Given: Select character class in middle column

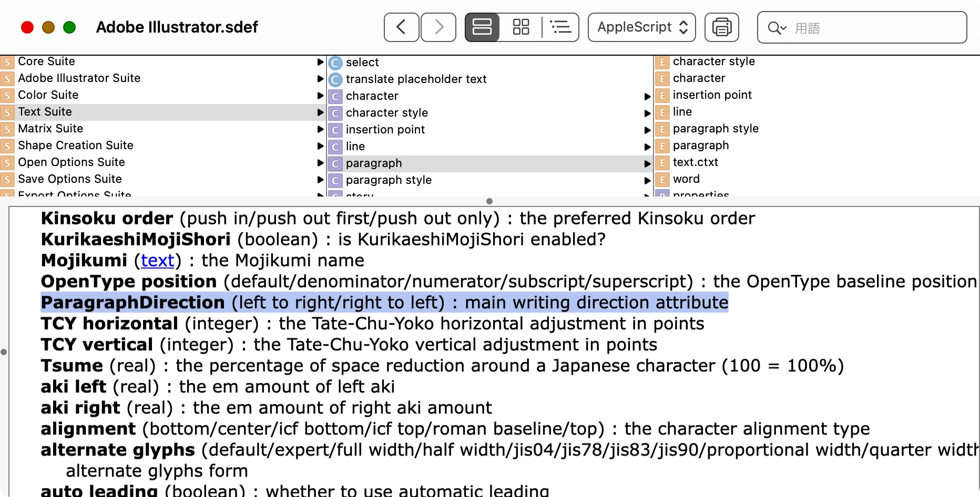Looking at the screenshot, I should click(490, 96).
